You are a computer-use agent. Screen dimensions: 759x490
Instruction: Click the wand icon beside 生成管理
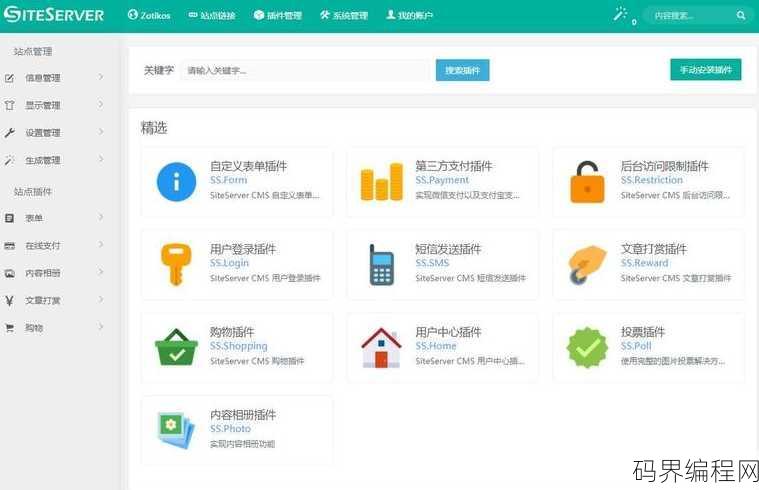9,160
